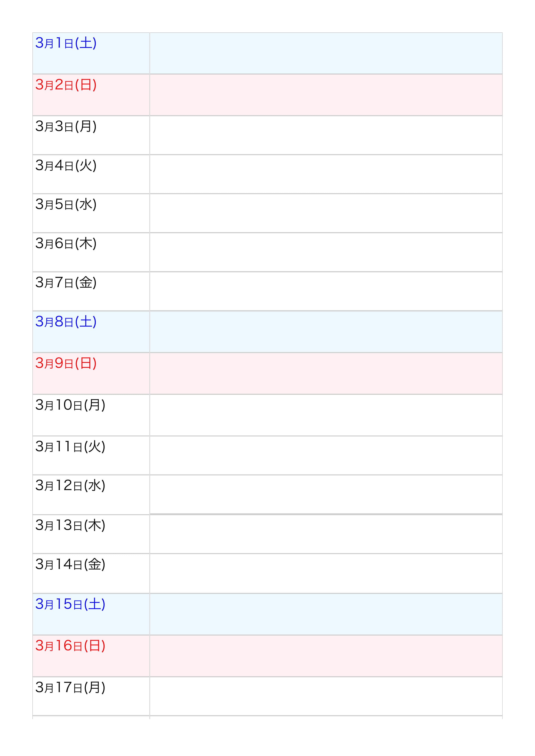Click the 3月17日(月) date label
This screenshot has width=535, height=756.
[x=70, y=687]
